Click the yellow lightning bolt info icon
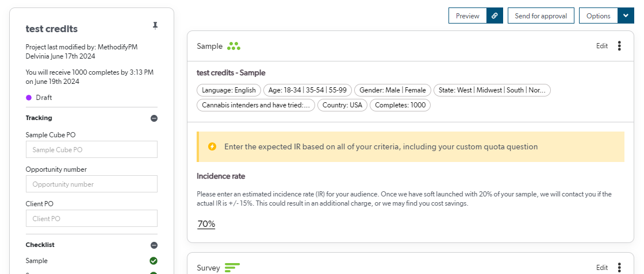This screenshot has width=644, height=274. (x=212, y=146)
